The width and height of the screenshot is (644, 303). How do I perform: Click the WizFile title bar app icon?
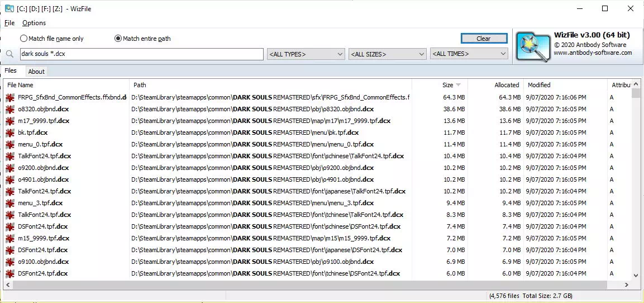click(9, 8)
